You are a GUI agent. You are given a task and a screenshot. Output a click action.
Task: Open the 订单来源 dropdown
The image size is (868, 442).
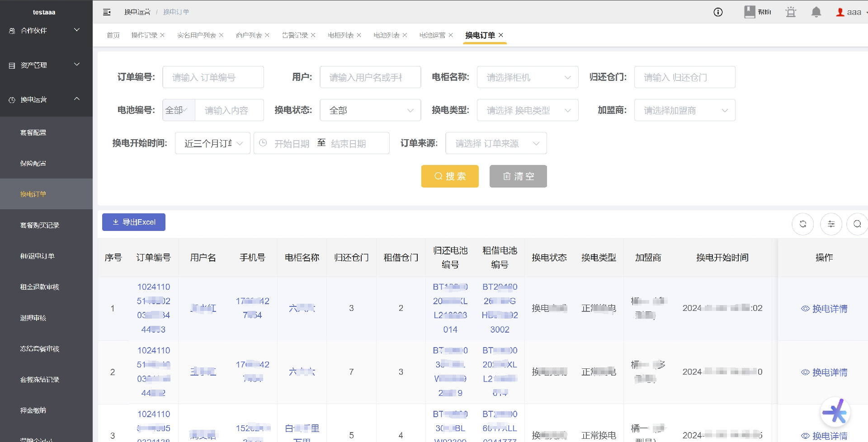pyautogui.click(x=496, y=143)
